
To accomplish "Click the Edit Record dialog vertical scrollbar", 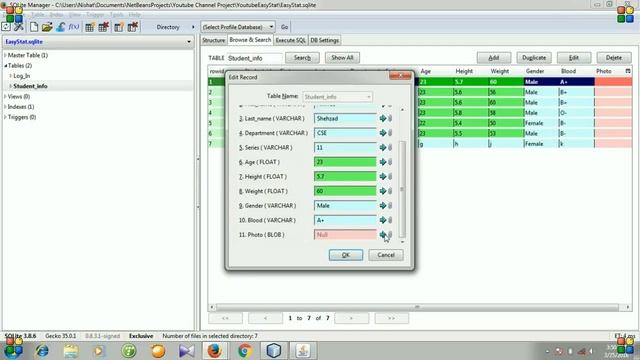I will coord(402,189).
